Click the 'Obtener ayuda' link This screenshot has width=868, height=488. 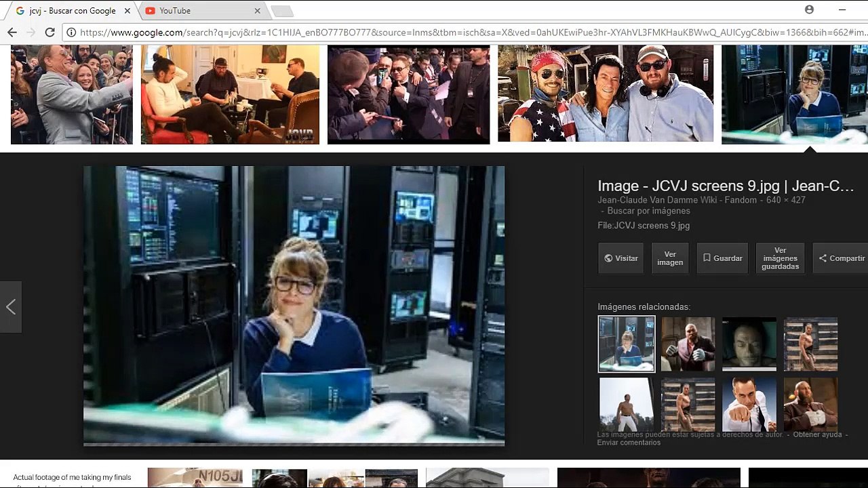click(817, 434)
